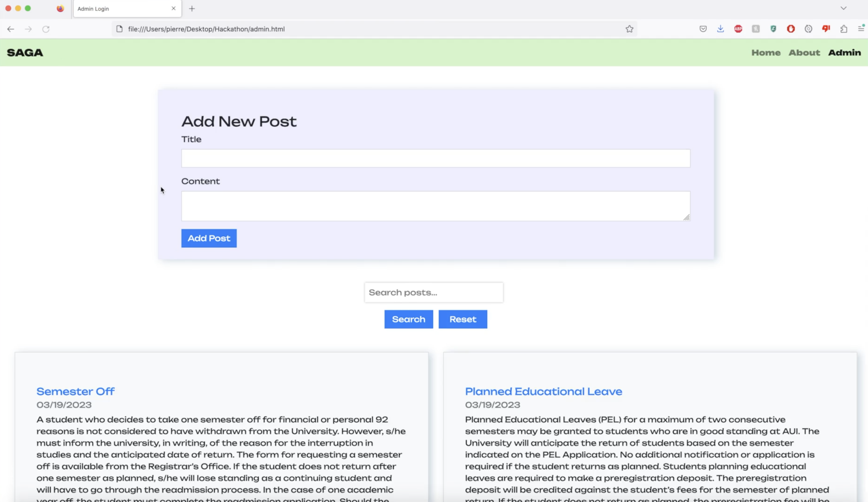Click the Reset button
This screenshot has height=502, width=868.
click(463, 319)
